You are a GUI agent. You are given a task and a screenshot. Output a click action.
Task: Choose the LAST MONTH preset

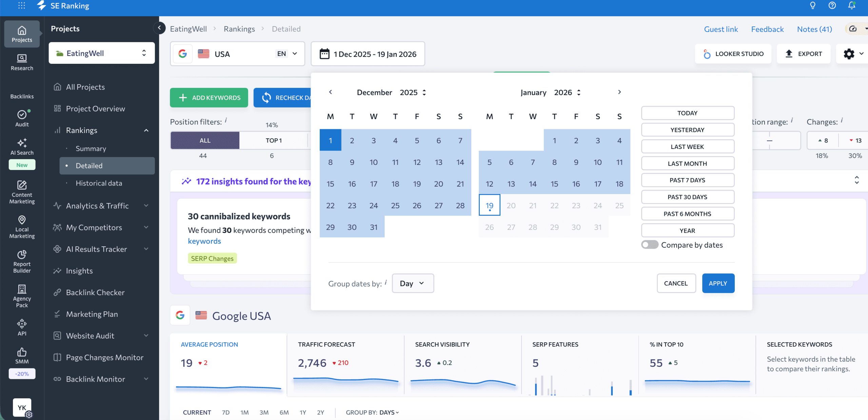[x=687, y=163]
